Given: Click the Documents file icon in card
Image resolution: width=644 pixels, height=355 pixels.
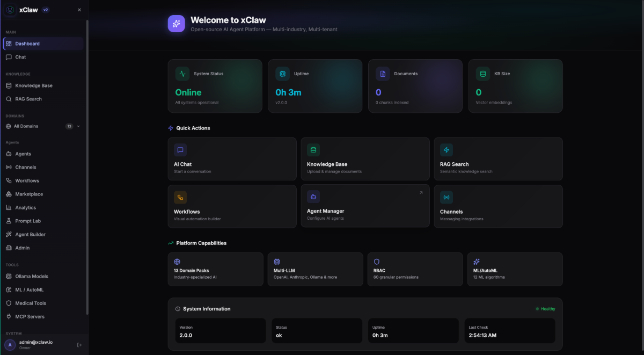Looking at the screenshot, I should [x=383, y=74].
